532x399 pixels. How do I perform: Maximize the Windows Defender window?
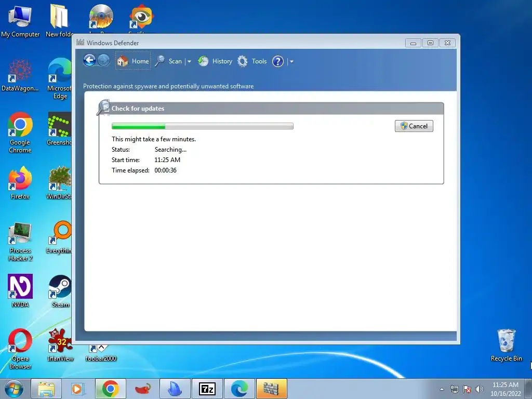(430, 43)
